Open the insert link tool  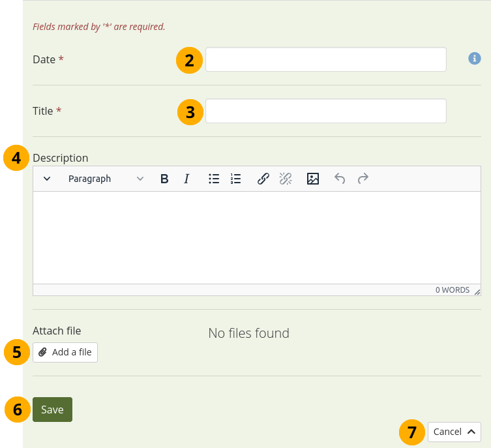pyautogui.click(x=263, y=179)
